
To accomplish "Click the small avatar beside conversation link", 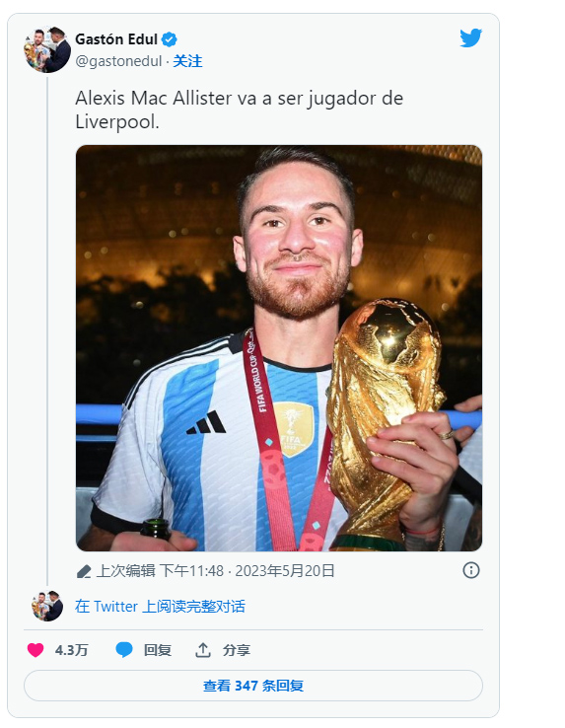I will coord(47,606).
